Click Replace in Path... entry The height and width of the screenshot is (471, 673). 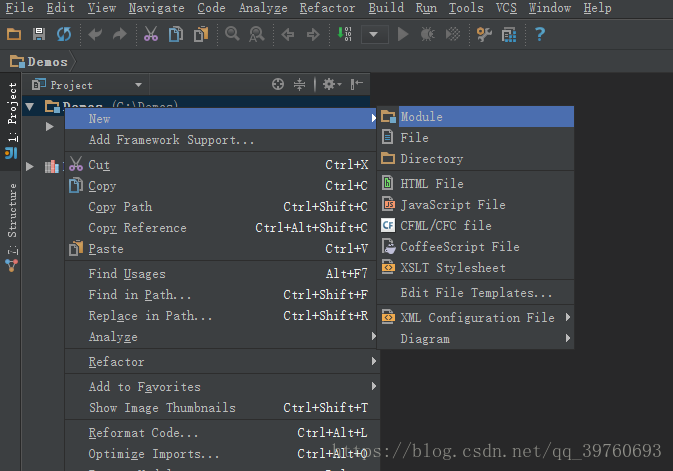coord(221,316)
